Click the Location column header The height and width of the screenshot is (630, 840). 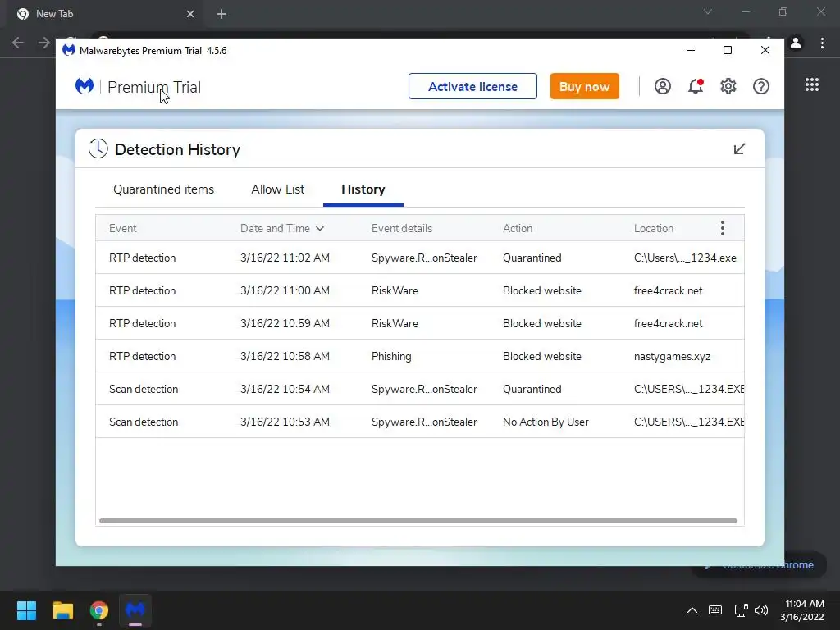click(x=654, y=228)
